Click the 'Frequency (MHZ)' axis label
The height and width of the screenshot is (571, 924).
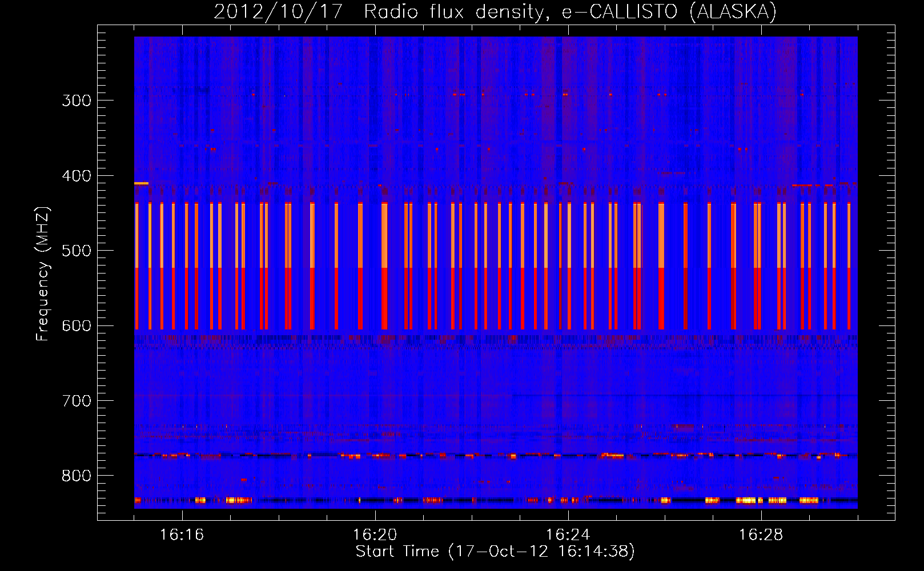pos(43,274)
